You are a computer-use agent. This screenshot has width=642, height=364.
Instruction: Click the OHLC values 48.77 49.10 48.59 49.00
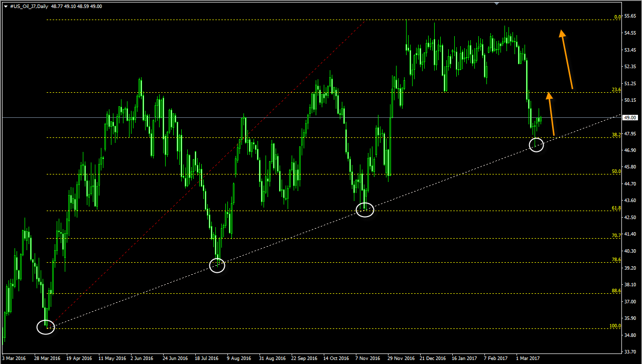76,6
